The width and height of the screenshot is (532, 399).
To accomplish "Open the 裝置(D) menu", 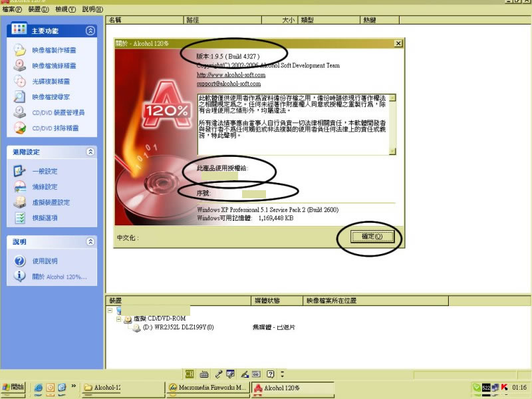I will (x=39, y=9).
